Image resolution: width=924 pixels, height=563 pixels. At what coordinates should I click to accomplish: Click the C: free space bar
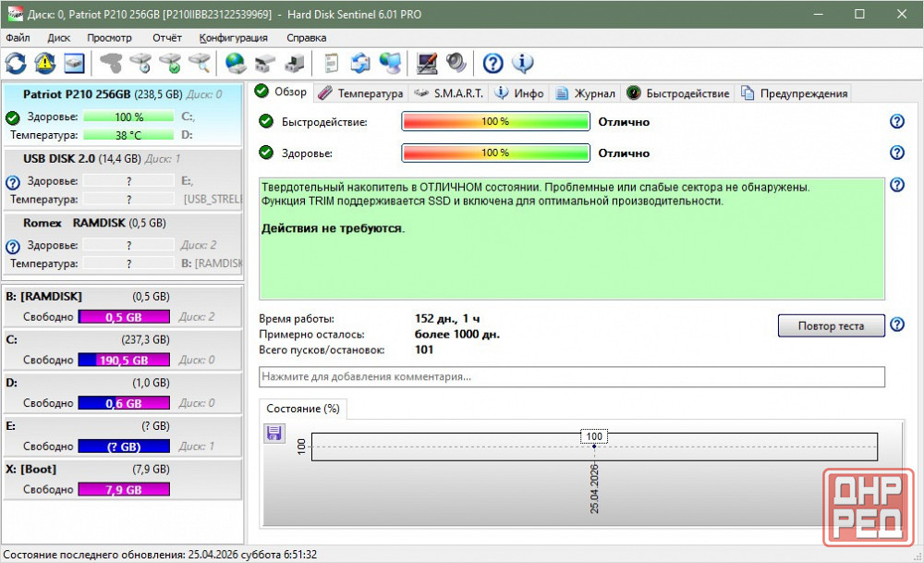pos(124,360)
